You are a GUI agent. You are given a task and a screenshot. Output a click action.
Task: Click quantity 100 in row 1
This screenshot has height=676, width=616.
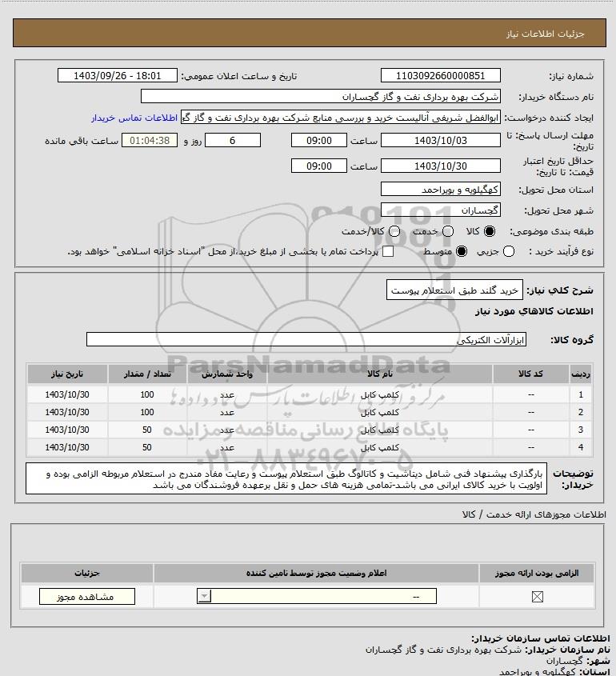click(147, 394)
